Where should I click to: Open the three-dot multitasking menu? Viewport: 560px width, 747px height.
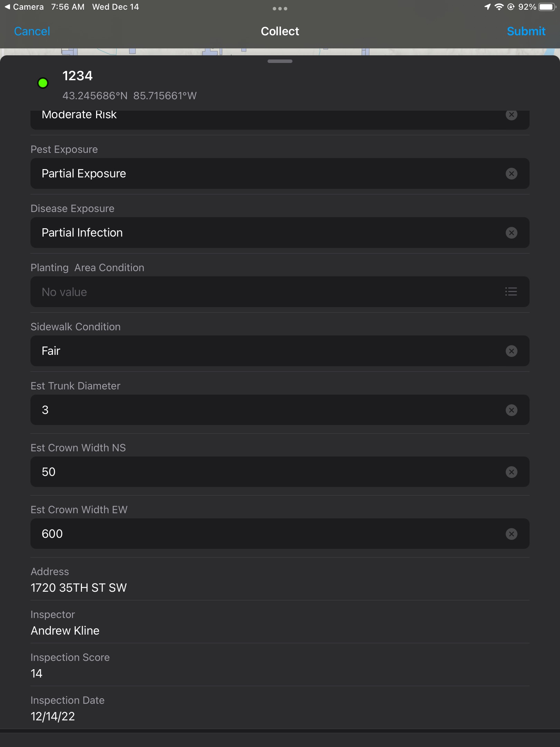[280, 9]
